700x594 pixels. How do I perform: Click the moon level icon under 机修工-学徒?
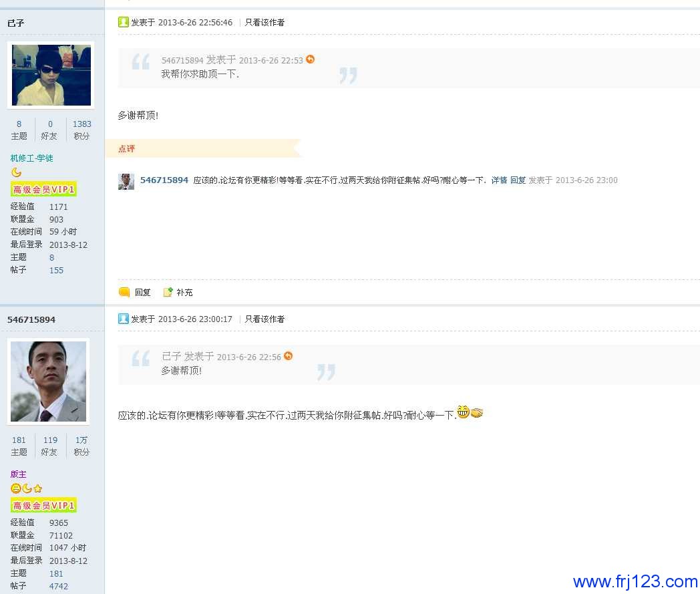tap(16, 172)
